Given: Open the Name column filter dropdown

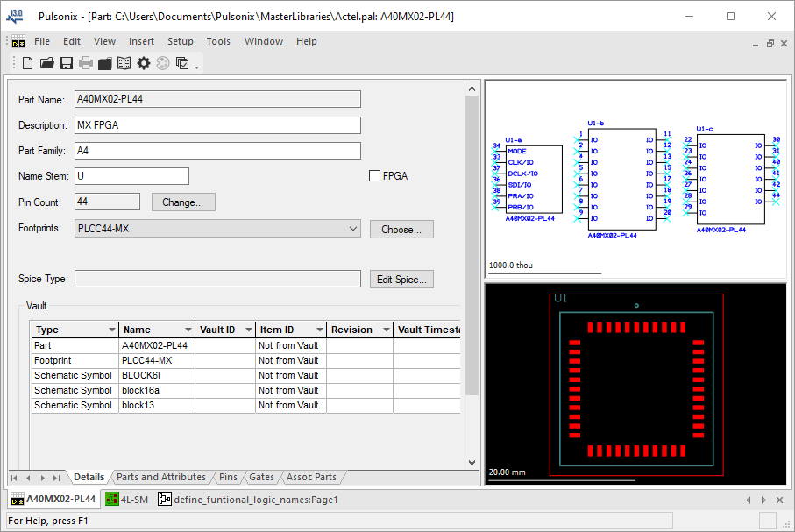Looking at the screenshot, I should click(187, 330).
